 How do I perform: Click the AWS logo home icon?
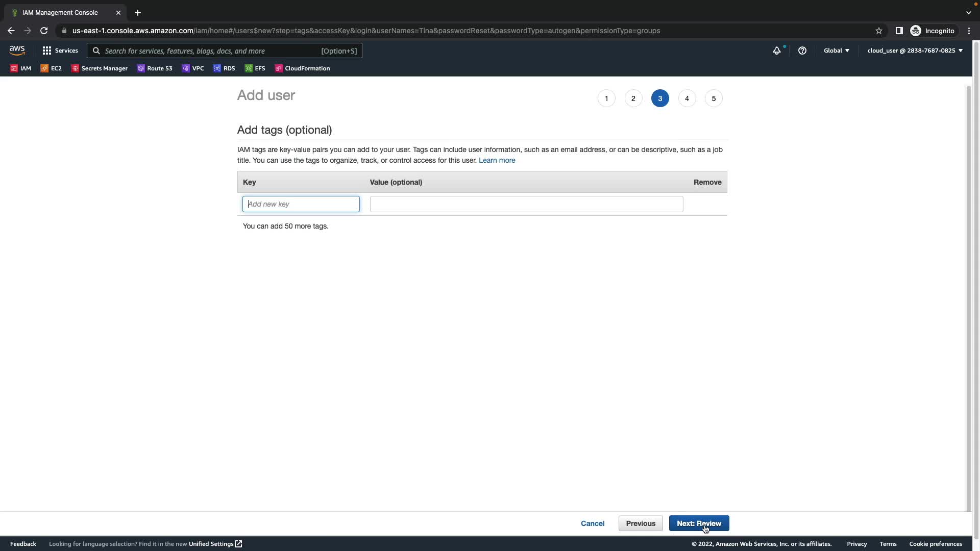[17, 51]
